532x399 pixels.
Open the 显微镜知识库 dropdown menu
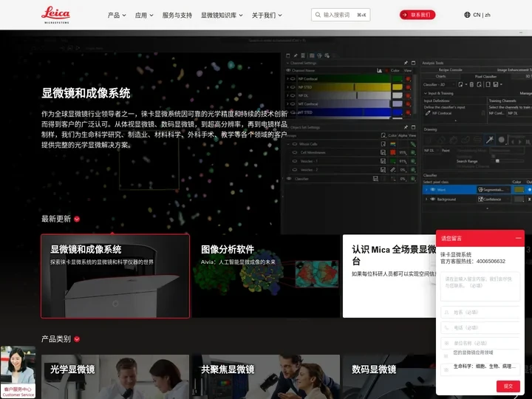pyautogui.click(x=222, y=15)
